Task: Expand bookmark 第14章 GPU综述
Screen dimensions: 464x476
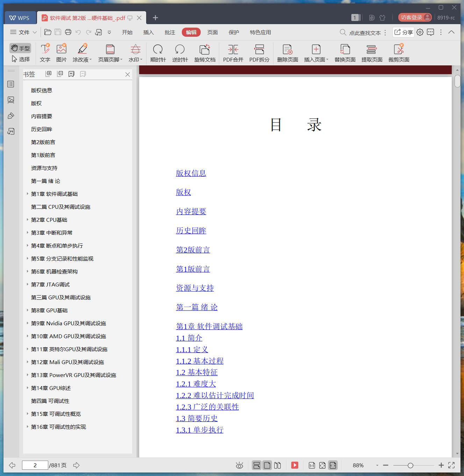Action: point(28,388)
